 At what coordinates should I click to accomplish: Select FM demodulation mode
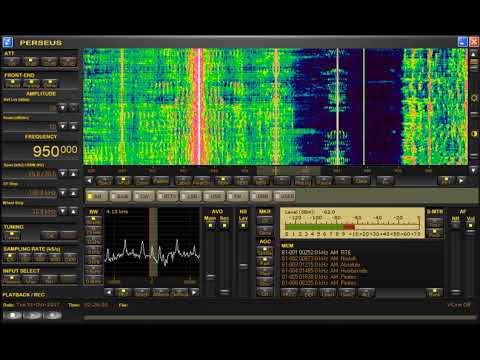(x=238, y=196)
